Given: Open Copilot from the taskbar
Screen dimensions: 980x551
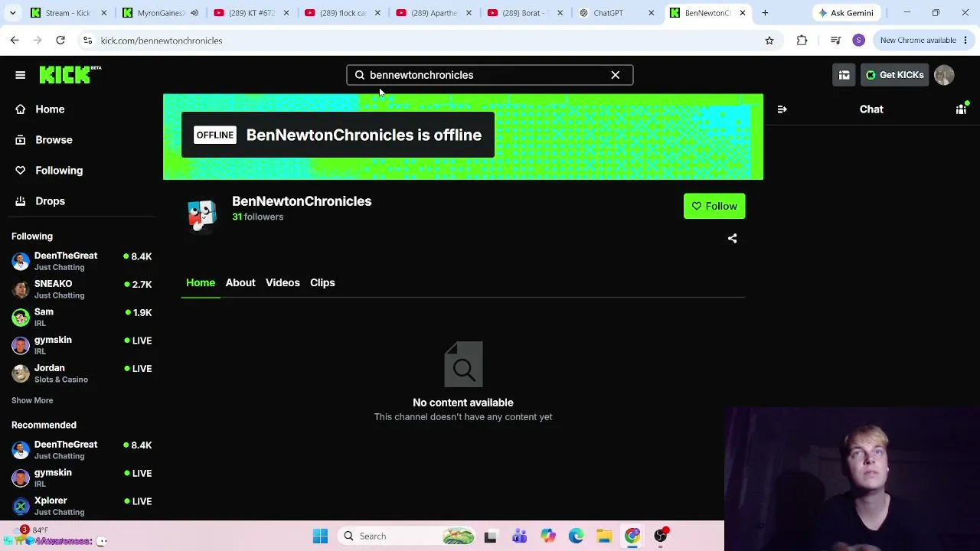Looking at the screenshot, I should [x=547, y=536].
